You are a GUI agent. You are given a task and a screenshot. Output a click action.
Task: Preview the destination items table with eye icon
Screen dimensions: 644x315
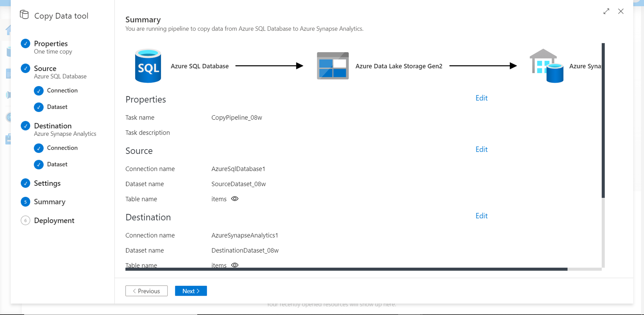click(x=235, y=265)
